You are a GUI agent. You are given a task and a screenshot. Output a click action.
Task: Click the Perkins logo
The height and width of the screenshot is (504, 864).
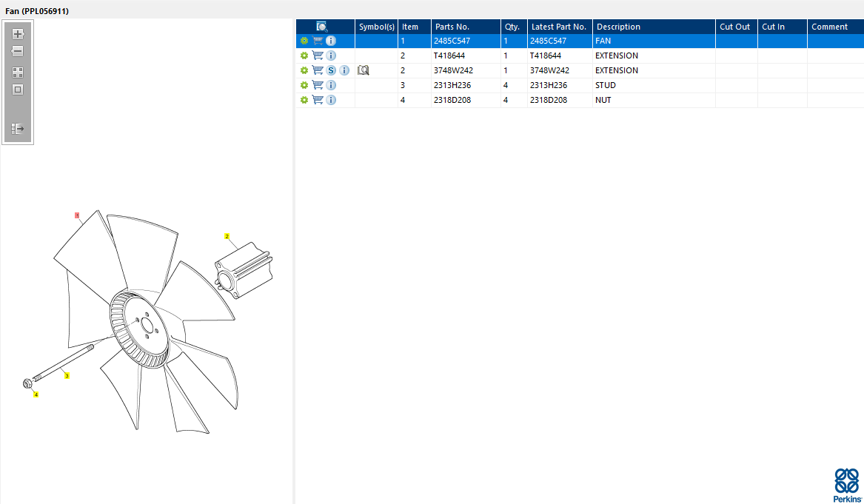(x=847, y=485)
